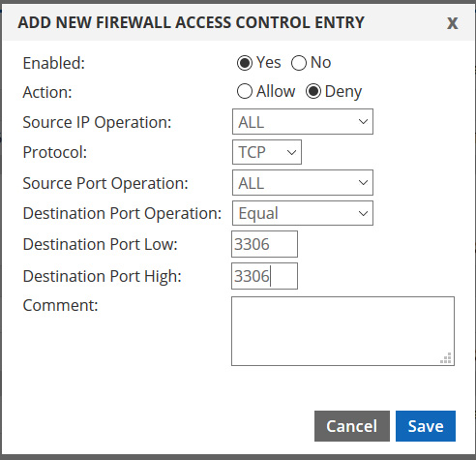Select the No radio for Enabled
The height and width of the screenshot is (460, 476).
coord(299,63)
